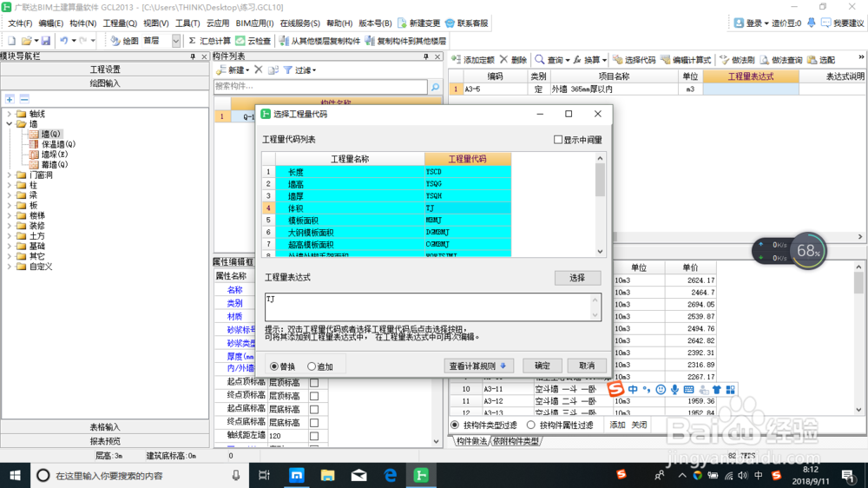Click collapse-all minus icon in navigation
Viewport: 868px width, 488px height.
[x=24, y=99]
